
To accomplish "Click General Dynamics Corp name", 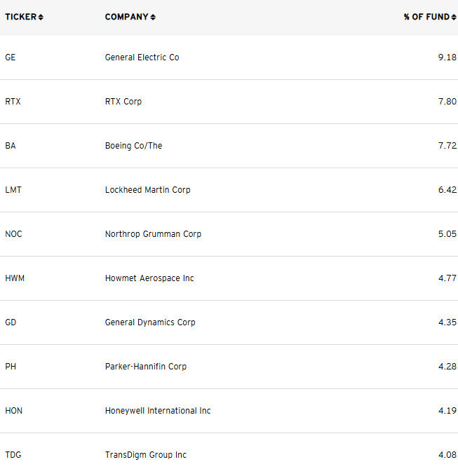I will pos(150,322).
